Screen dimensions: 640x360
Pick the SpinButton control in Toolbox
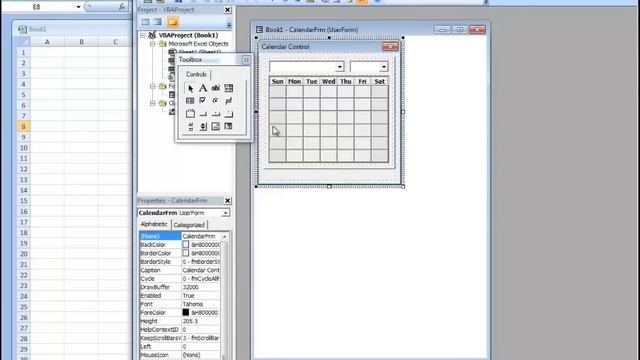(x=203, y=127)
